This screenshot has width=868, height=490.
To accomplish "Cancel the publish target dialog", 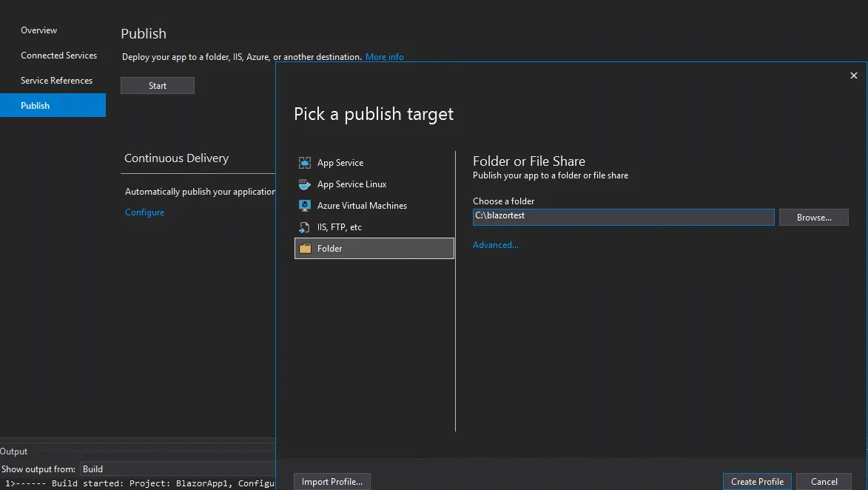I will point(824,482).
